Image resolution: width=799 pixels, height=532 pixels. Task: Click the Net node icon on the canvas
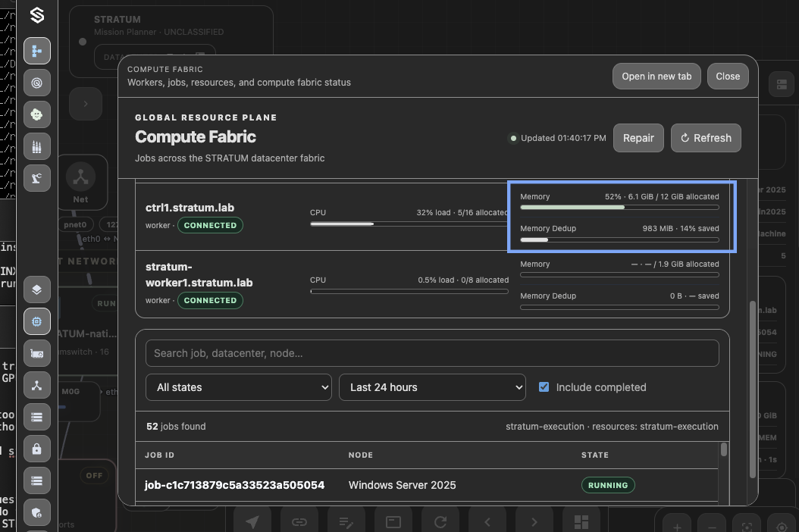80,177
